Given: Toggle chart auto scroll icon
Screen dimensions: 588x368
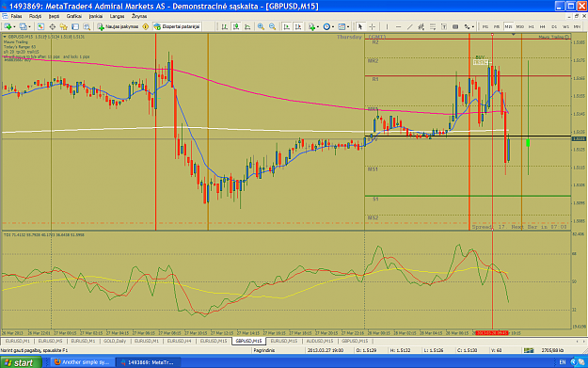Looking at the screenshot, I should point(287,26).
